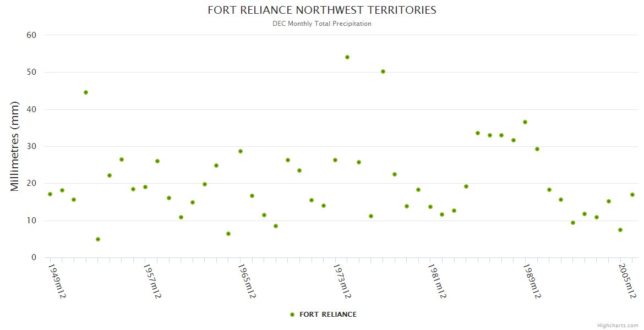Click the Millimetres (mm) y-axis title
The width and height of the screenshot is (644, 330).
(x=15, y=146)
